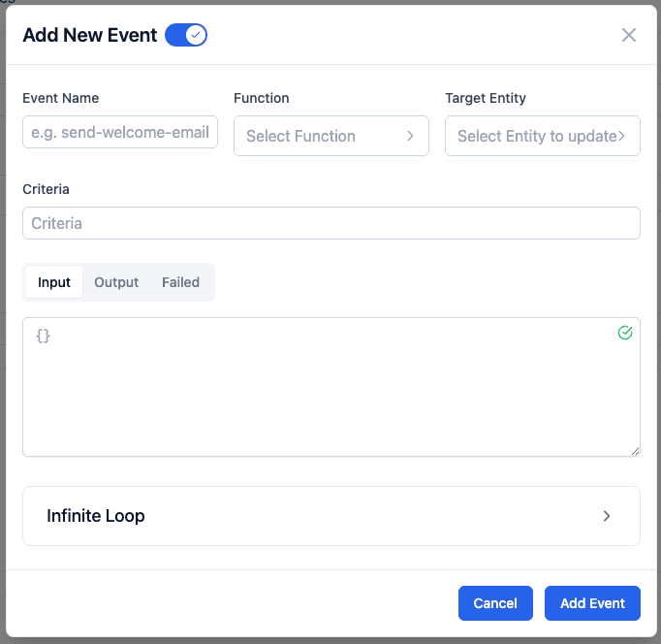Click the Add Event button
This screenshot has width=661, height=644.
coord(592,603)
